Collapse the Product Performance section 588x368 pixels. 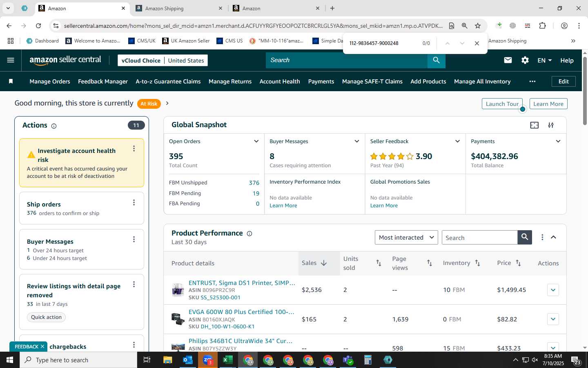(553, 237)
